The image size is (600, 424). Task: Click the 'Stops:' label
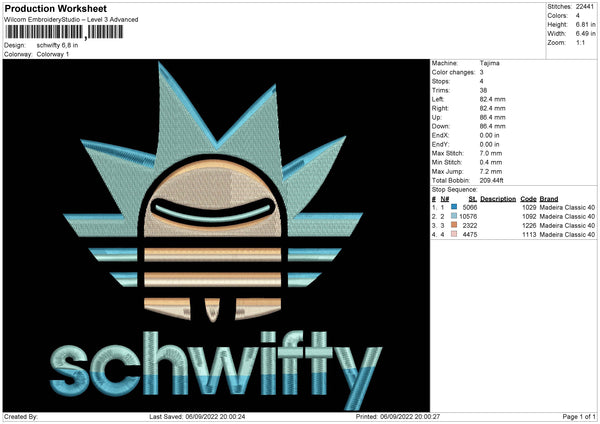pyautogui.click(x=442, y=81)
